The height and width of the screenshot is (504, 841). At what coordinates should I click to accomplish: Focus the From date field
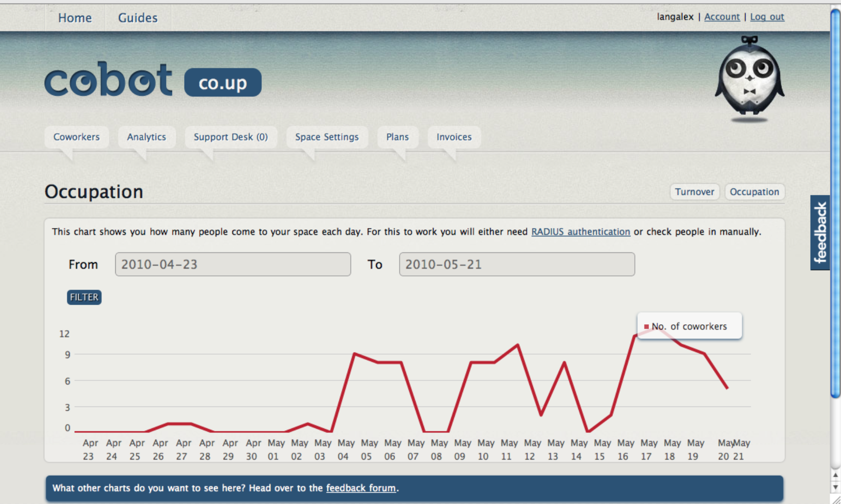(233, 264)
